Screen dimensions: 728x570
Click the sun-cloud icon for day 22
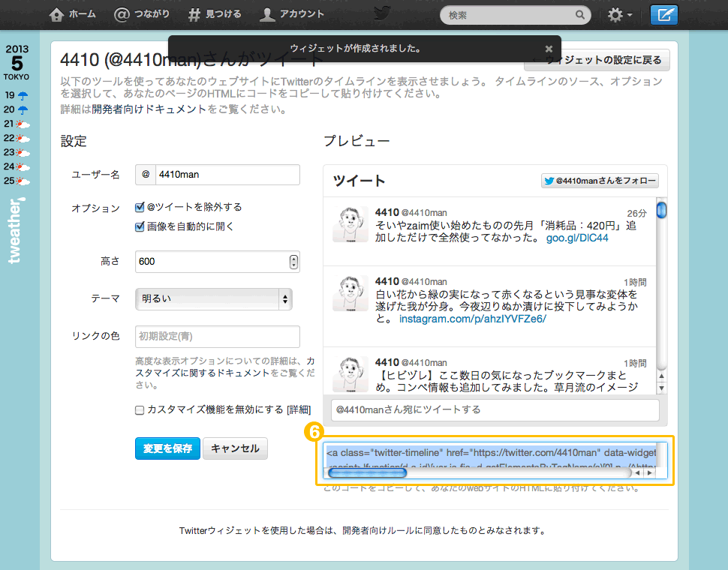point(23,138)
